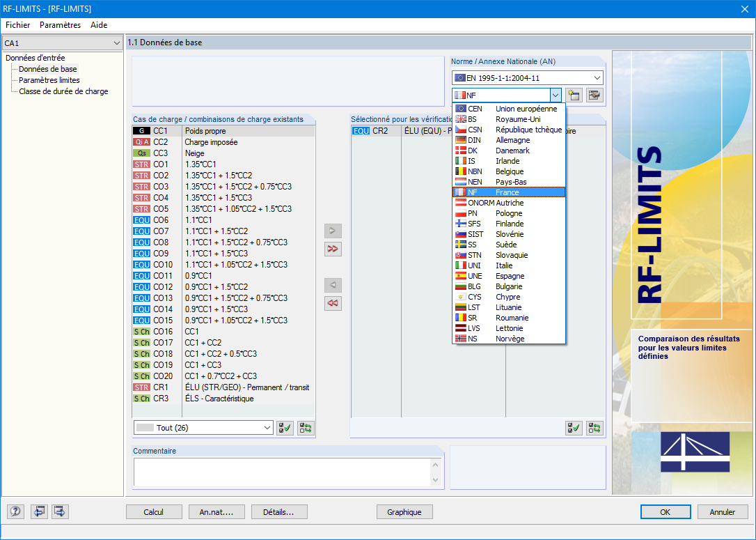Open the Aide menu
The width and height of the screenshot is (756, 540).
click(x=99, y=25)
